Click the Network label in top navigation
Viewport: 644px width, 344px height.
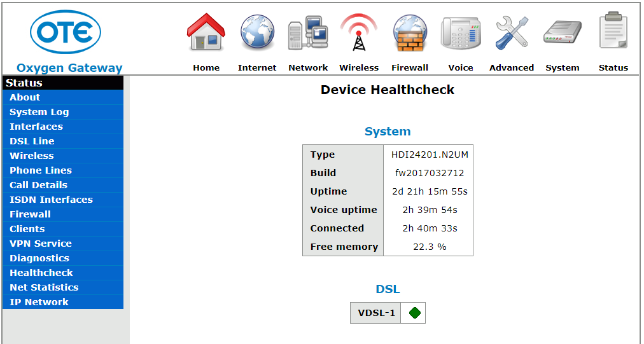click(308, 68)
